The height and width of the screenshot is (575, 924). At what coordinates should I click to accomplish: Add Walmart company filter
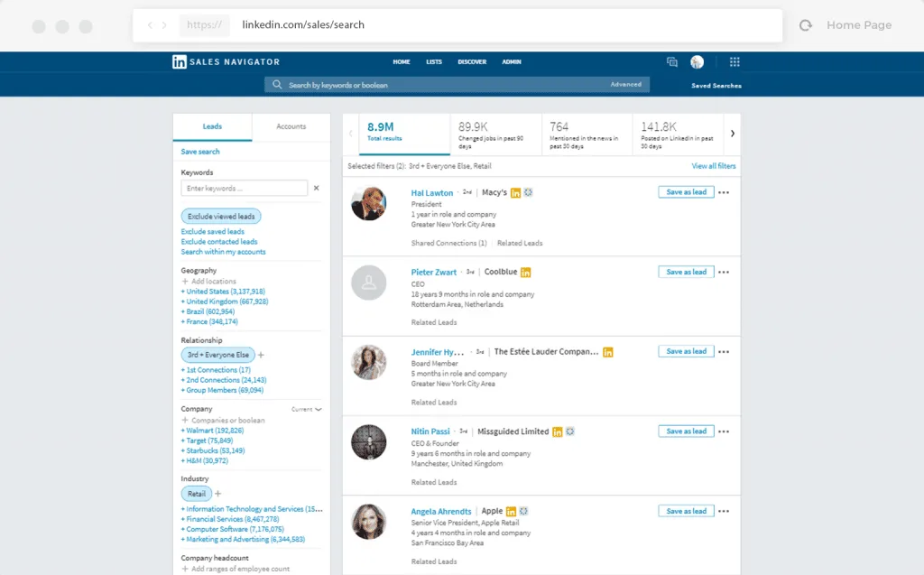click(x=212, y=431)
